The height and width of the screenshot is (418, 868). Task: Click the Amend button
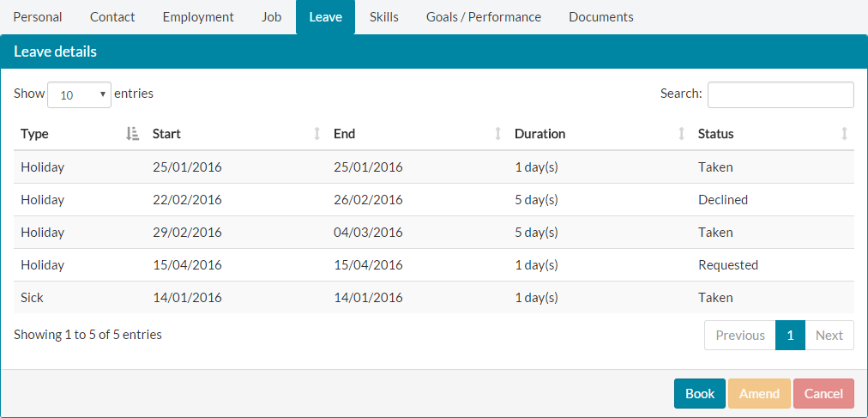760,394
